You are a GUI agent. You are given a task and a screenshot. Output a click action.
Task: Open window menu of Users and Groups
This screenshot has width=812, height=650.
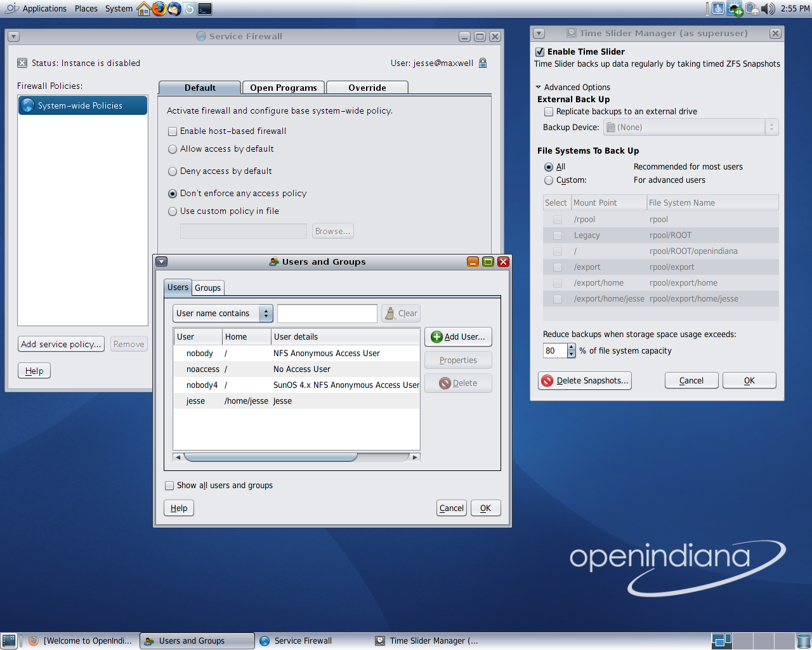pyautogui.click(x=162, y=262)
